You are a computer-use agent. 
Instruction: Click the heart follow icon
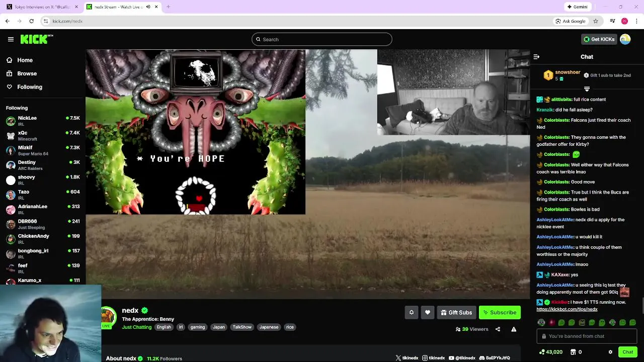(428, 313)
